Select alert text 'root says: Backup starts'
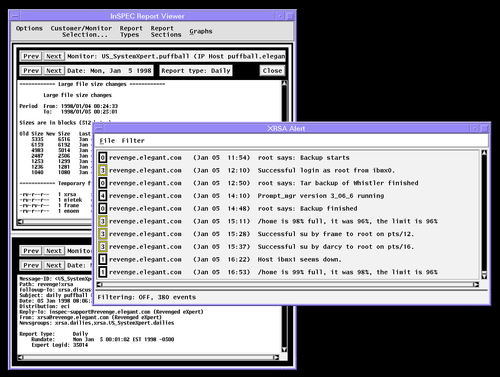The width and height of the screenshot is (500, 377). [x=303, y=158]
